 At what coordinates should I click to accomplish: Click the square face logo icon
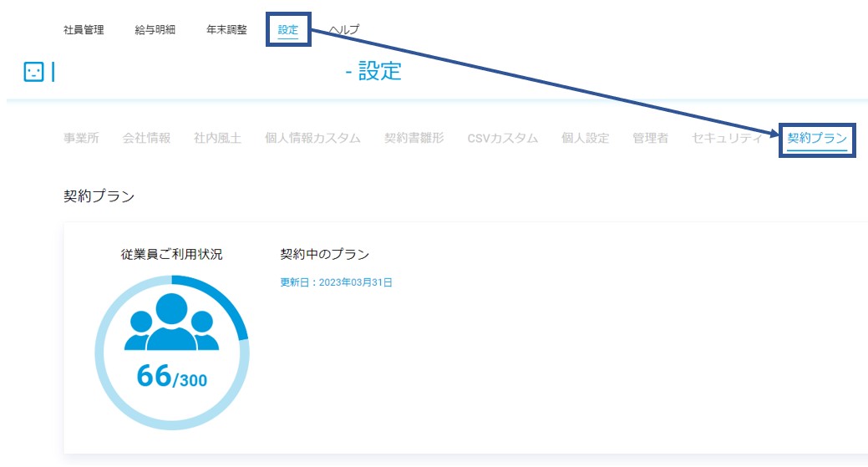pyautogui.click(x=33, y=72)
